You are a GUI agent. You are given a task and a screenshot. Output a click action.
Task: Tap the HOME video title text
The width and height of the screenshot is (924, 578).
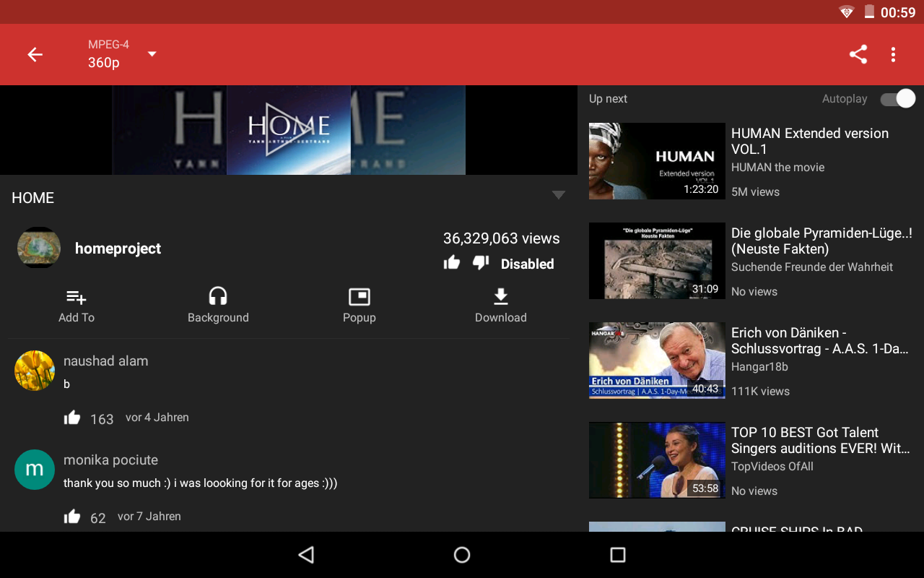(32, 197)
